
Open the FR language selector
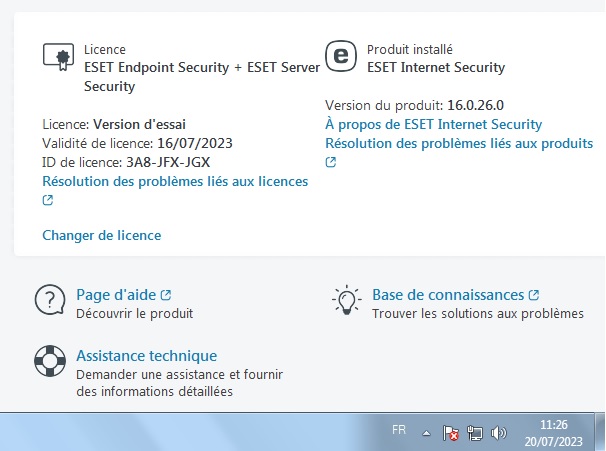point(399,430)
